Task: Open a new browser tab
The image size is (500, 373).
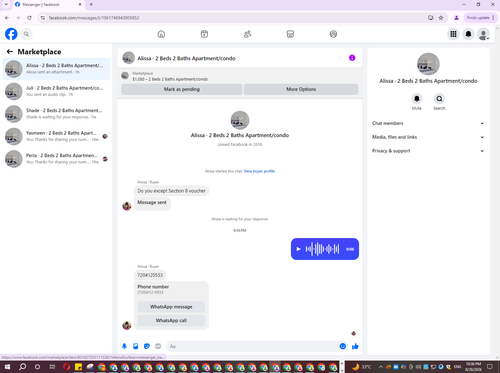Action: (x=91, y=5)
